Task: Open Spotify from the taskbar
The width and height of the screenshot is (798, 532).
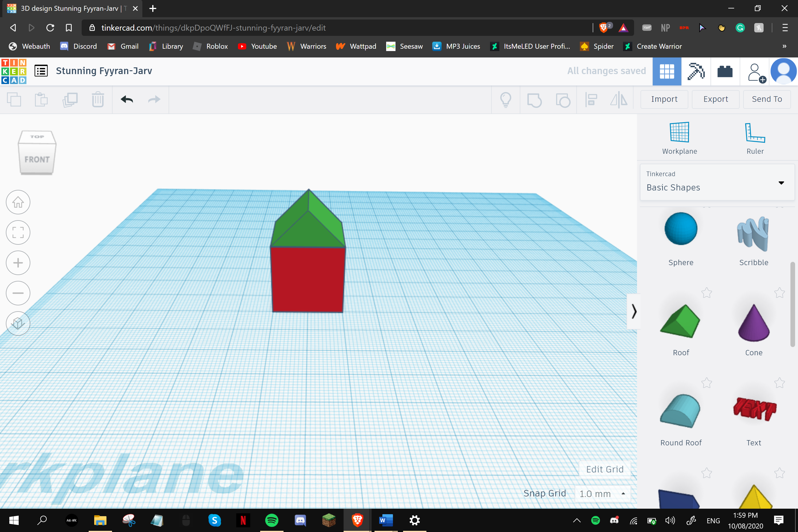Action: click(272, 520)
